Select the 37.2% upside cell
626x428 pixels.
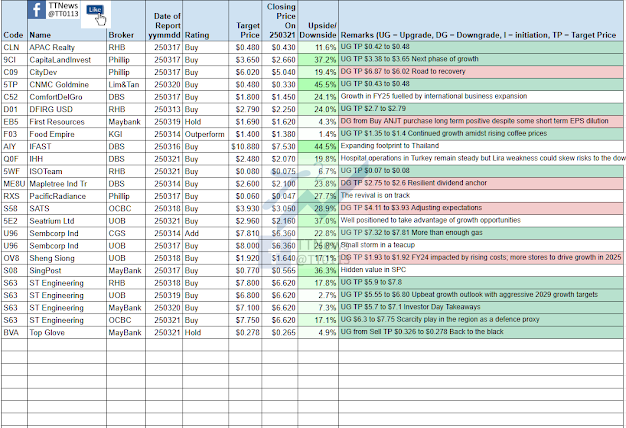click(x=318, y=60)
